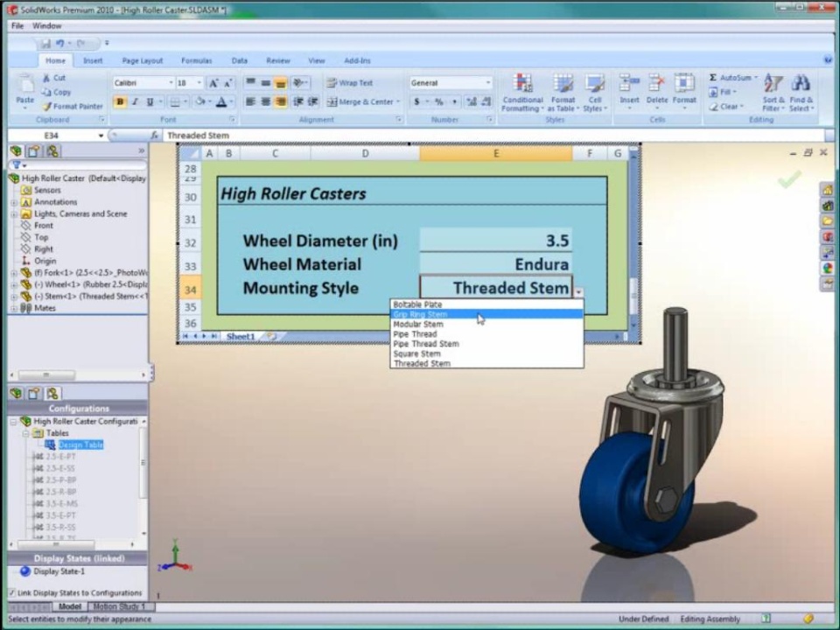This screenshot has height=630, width=840.
Task: Open the File menu
Action: tap(17, 25)
